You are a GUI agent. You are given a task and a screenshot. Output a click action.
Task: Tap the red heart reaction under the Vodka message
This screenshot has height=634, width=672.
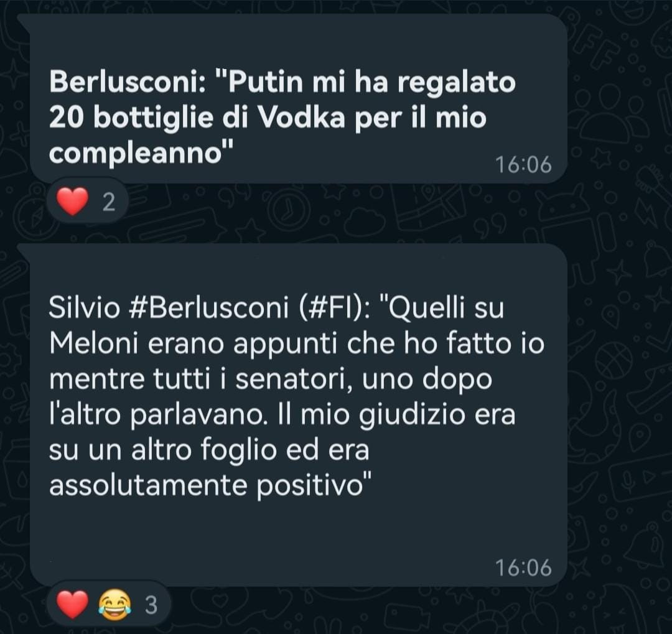72,202
